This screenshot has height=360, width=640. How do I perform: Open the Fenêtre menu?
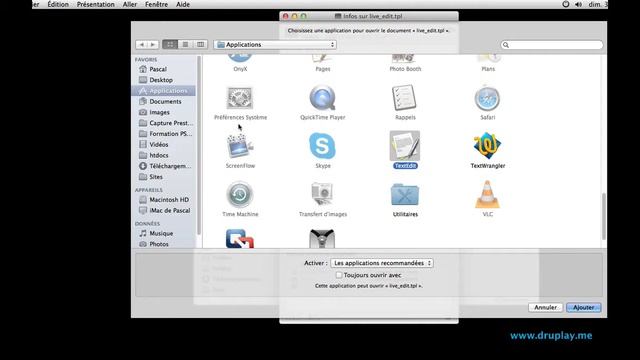click(x=156, y=4)
